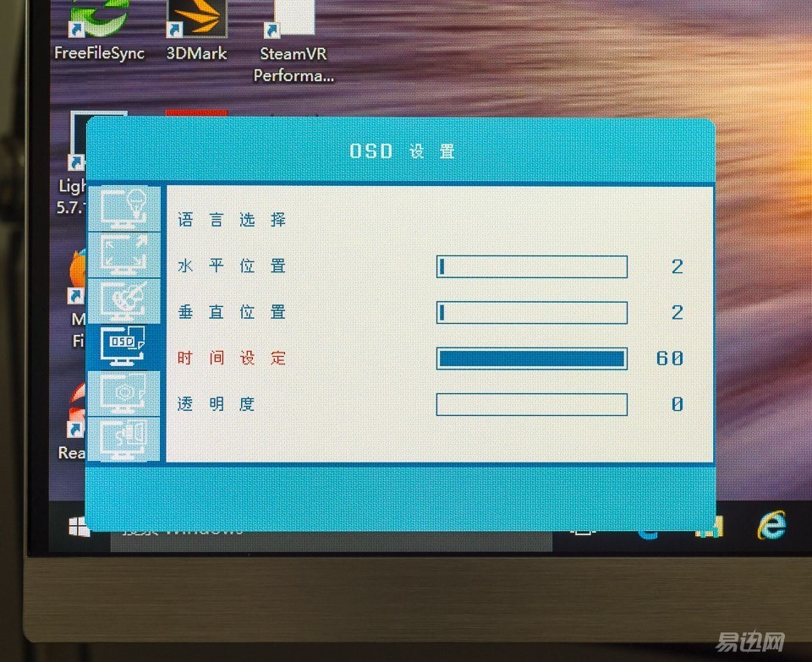Open the color palette settings sidebar icon

click(124, 300)
